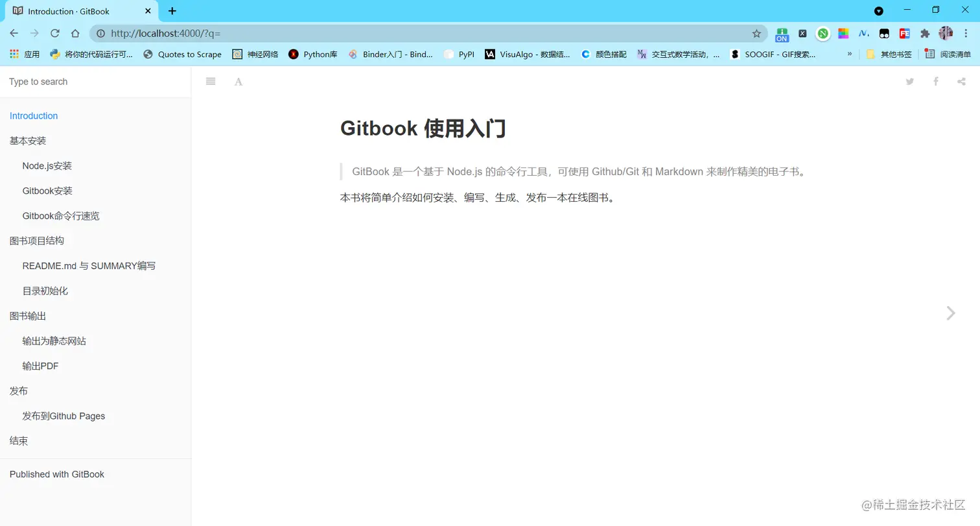980x526 pixels.
Task: Follow the 'Published with GitBook' link
Action: click(x=57, y=474)
